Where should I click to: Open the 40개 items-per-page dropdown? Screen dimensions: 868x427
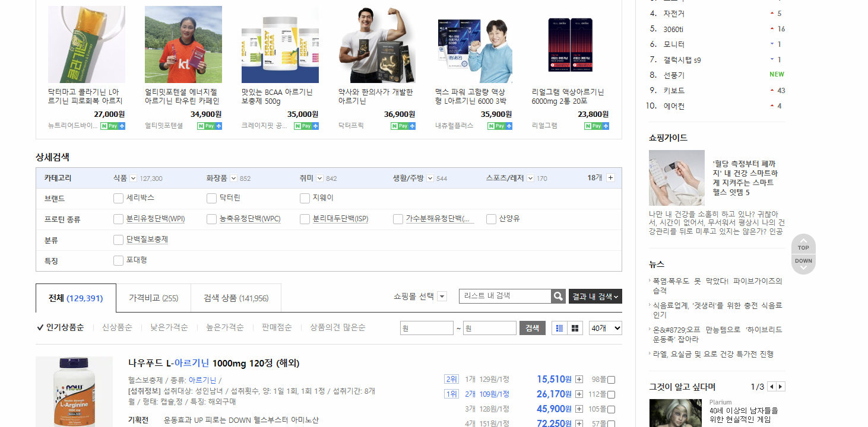point(604,327)
